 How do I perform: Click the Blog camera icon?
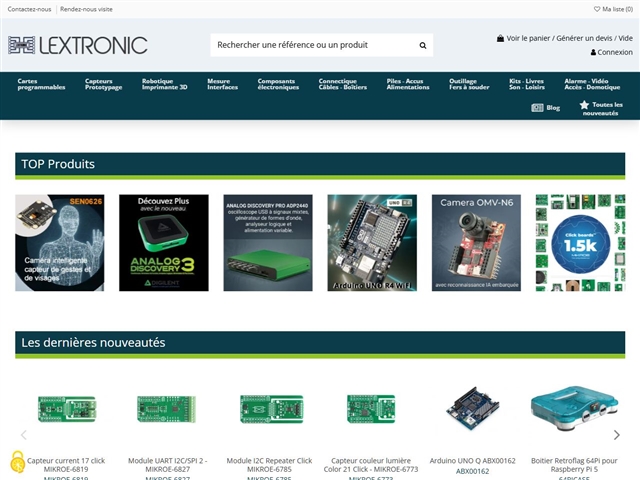click(537, 108)
